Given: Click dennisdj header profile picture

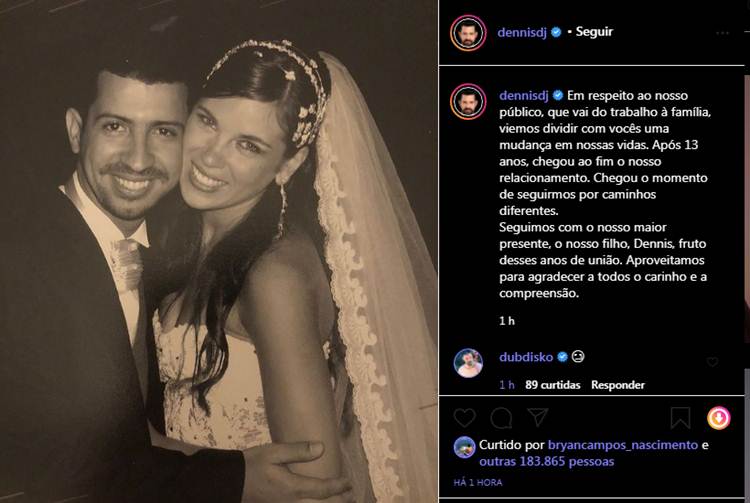Looking at the screenshot, I should click(468, 33).
